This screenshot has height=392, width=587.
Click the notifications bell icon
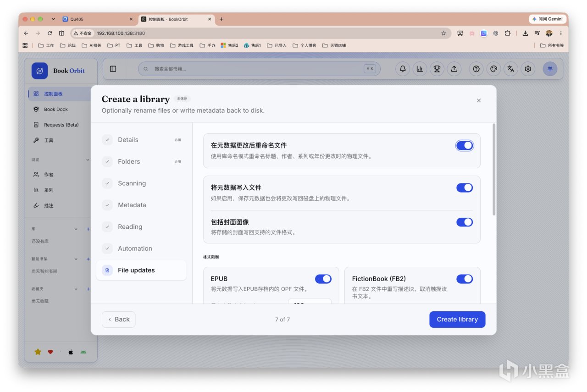403,69
